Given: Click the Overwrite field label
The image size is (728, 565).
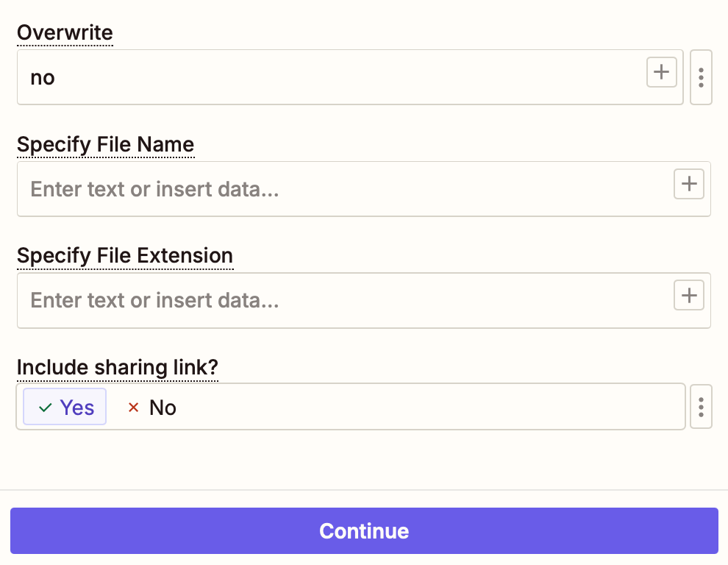Looking at the screenshot, I should point(65,33).
